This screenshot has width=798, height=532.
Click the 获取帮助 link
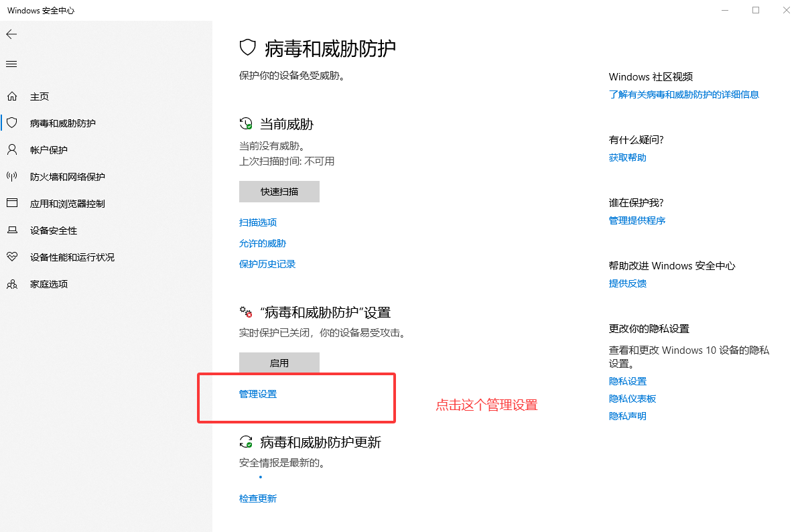tap(628, 158)
